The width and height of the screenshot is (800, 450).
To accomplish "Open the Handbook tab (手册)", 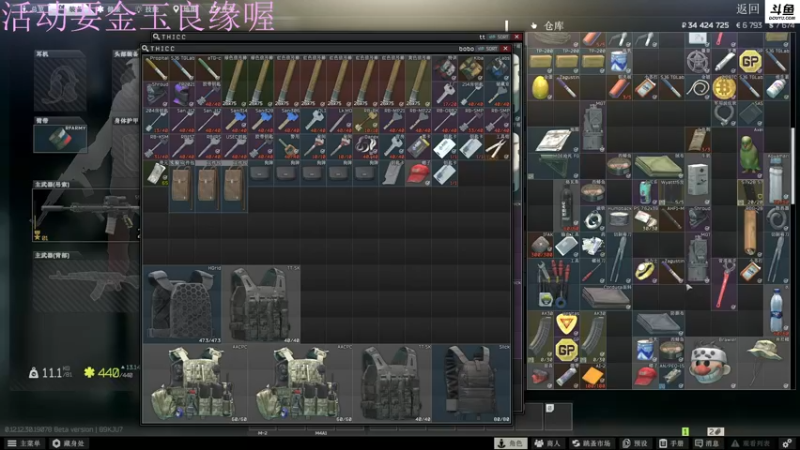I will [x=671, y=443].
